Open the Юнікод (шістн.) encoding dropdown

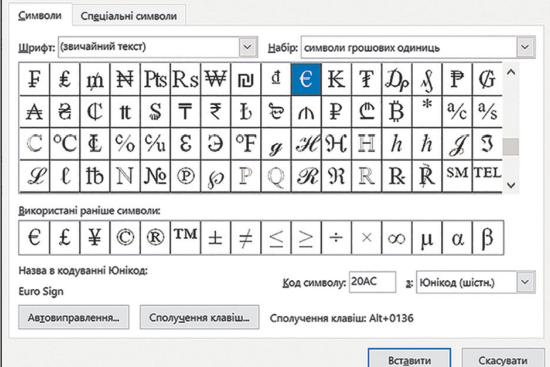coord(525,282)
